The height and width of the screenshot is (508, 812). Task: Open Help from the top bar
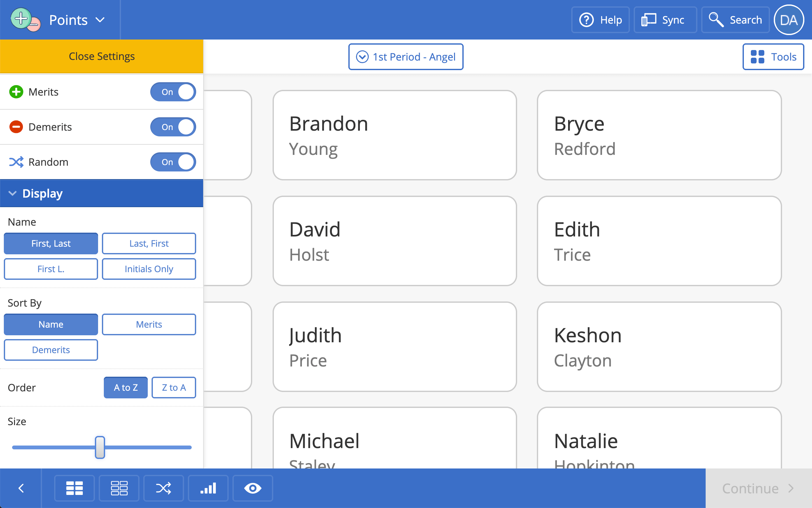point(600,20)
